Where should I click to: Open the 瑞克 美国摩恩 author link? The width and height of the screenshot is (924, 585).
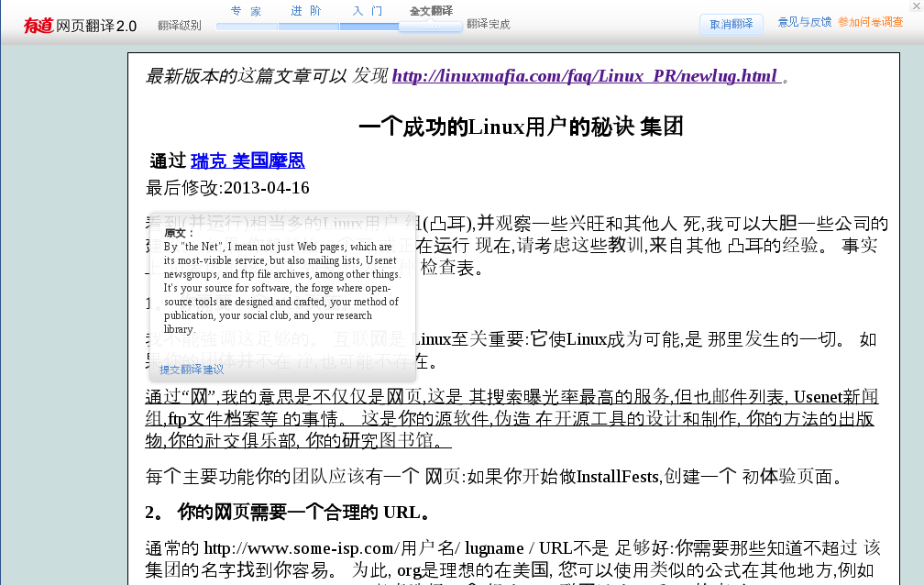(247, 160)
